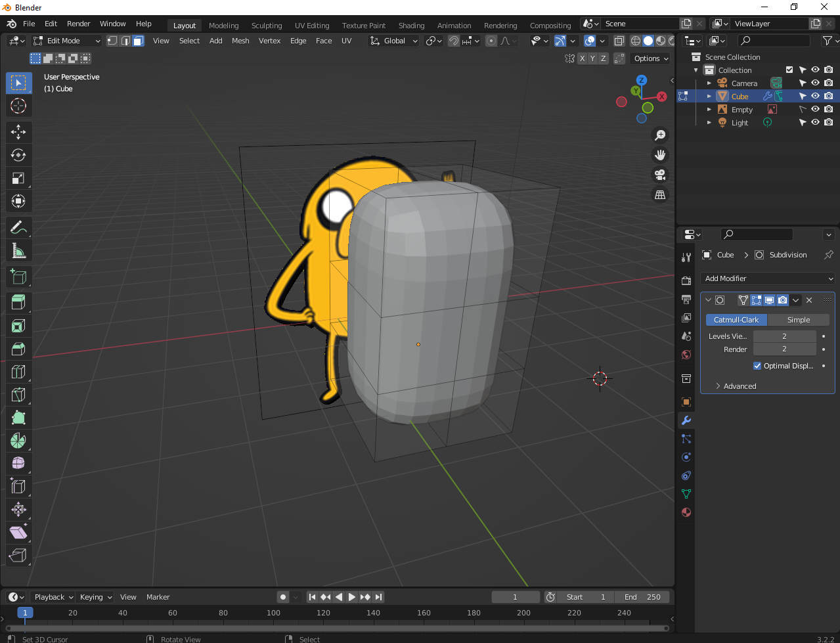The height and width of the screenshot is (643, 840).
Task: Choose the Spin tool
Action: [18, 441]
